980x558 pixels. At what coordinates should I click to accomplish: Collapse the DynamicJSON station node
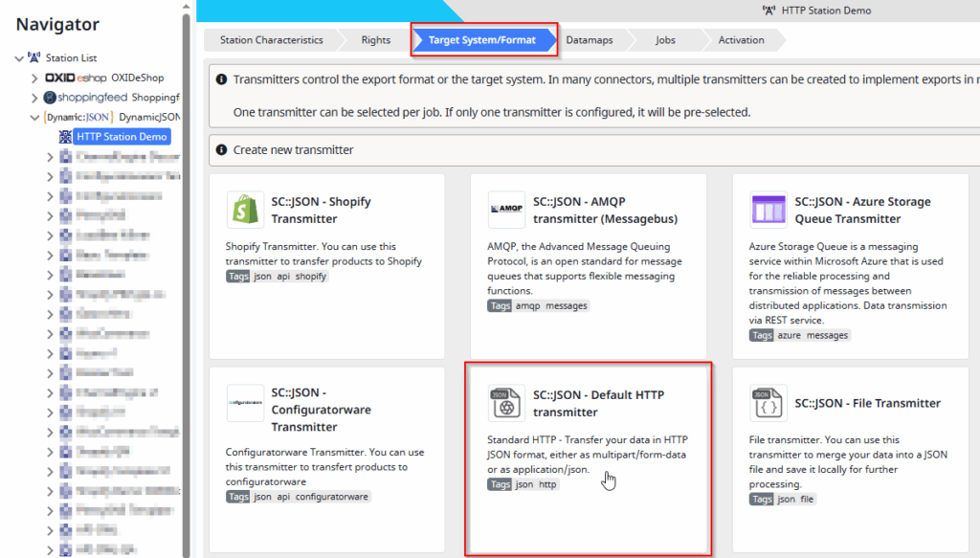34,117
